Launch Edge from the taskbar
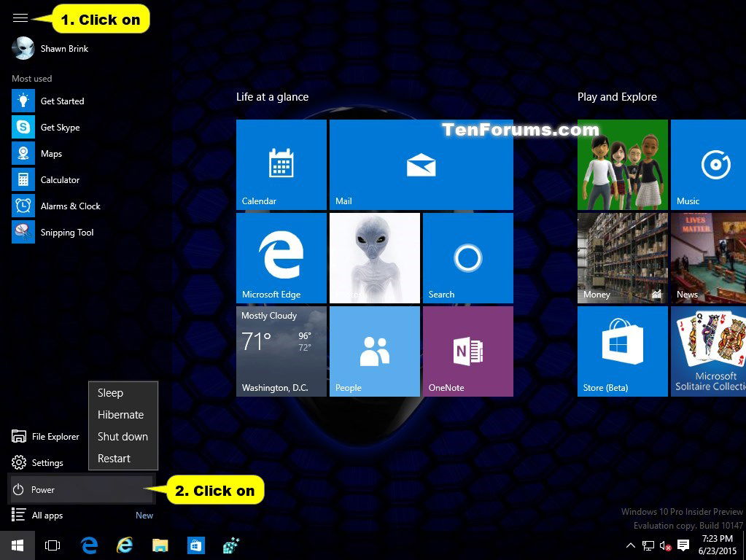 coord(89,545)
